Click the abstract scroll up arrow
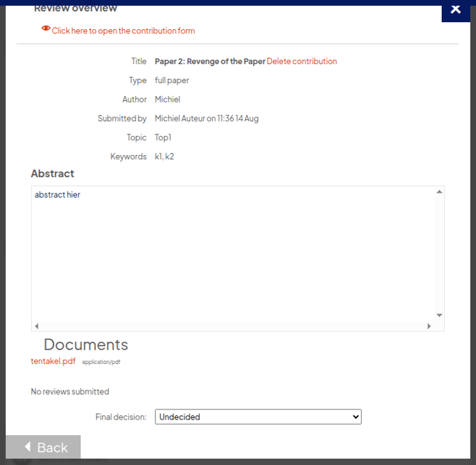 (x=439, y=192)
